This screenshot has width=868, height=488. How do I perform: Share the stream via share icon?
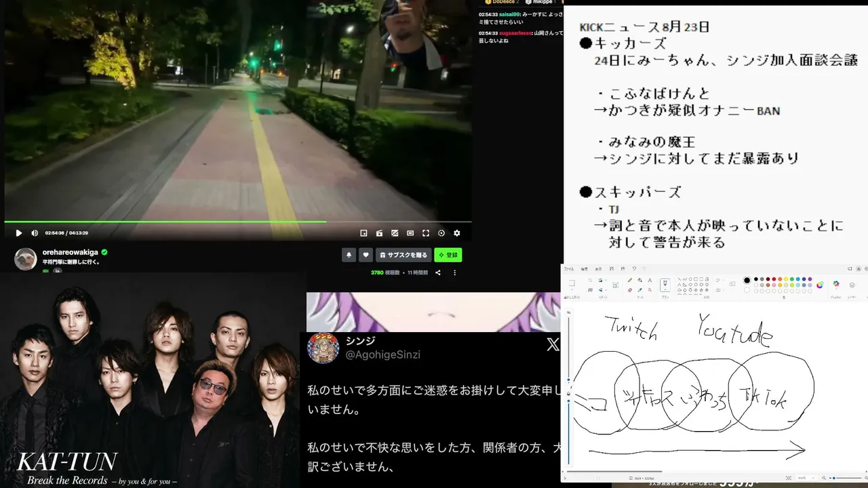(438, 272)
